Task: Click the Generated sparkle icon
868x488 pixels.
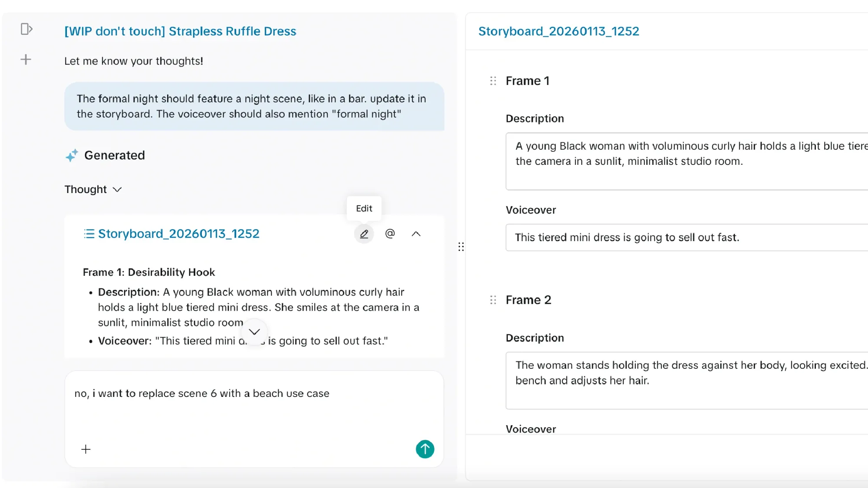Action: (x=72, y=155)
